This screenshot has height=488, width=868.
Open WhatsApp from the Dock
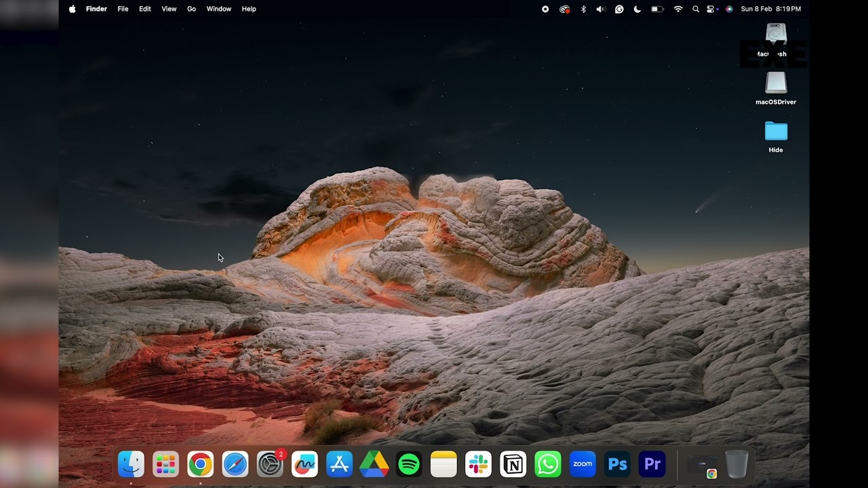point(547,464)
